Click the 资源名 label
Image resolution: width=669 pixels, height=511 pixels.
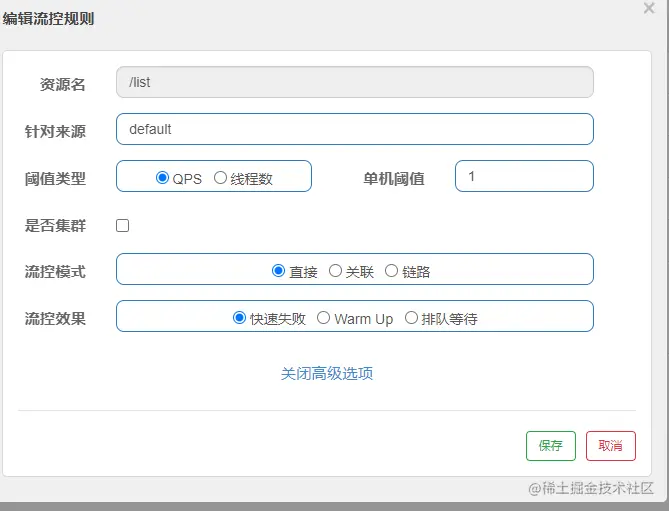pos(62,84)
